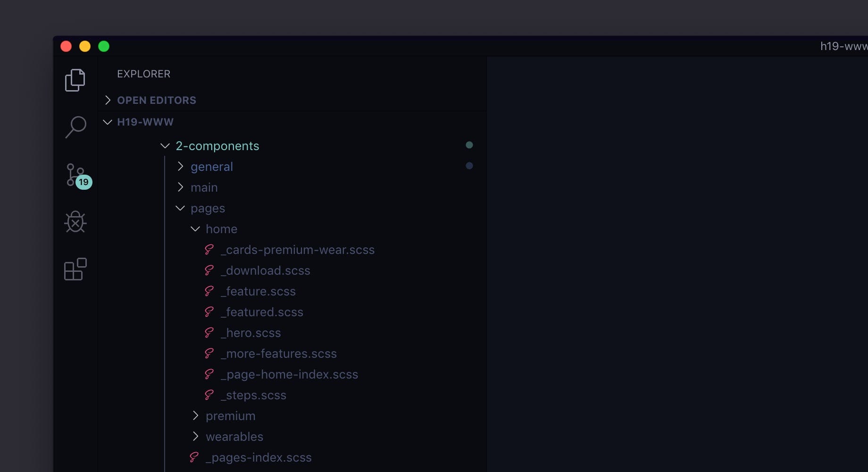Select _steps.scss in the explorer

253,395
